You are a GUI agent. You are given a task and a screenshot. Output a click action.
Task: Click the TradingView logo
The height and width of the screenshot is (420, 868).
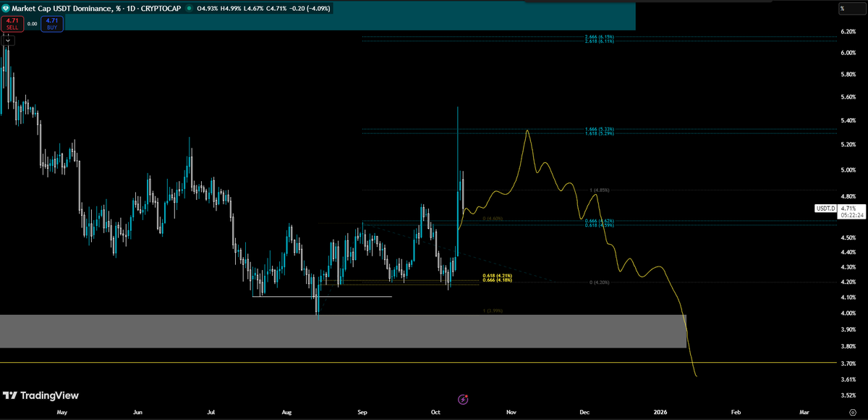[x=41, y=395]
